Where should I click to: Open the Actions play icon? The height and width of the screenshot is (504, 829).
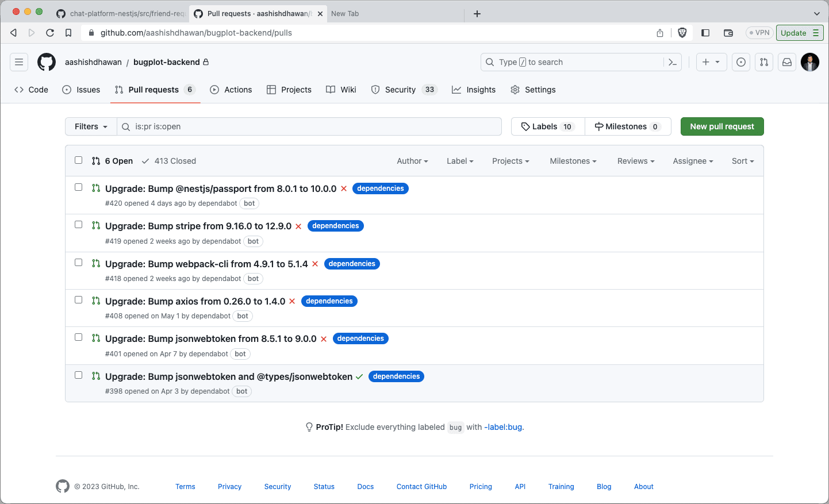214,89
